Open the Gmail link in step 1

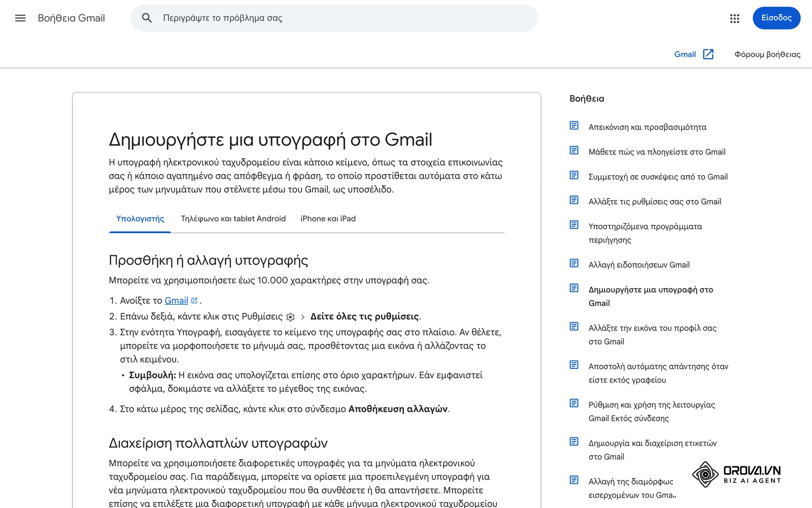coord(176,301)
